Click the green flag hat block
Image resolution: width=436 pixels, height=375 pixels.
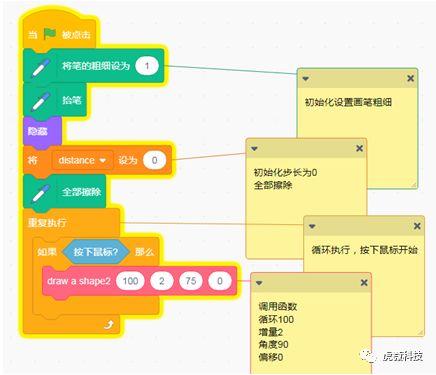[x=60, y=31]
